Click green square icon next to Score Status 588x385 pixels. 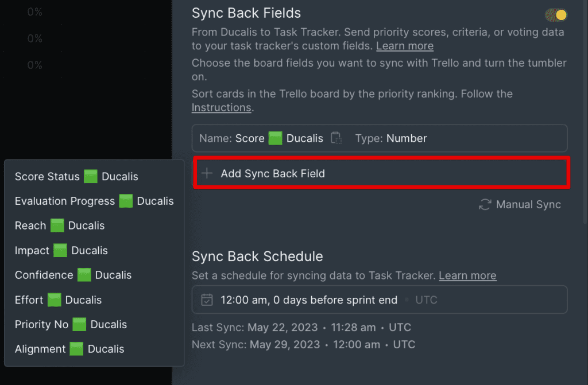pyautogui.click(x=90, y=176)
